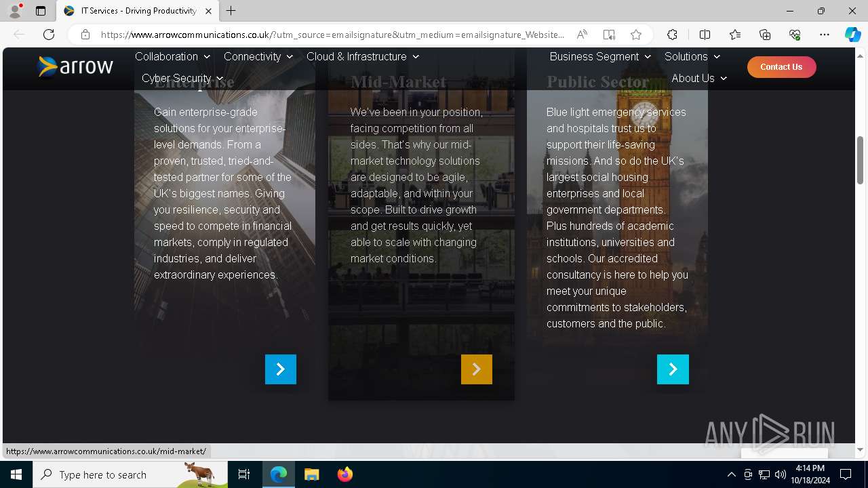Expand Business Segment menu
The image size is (868, 488).
pos(600,56)
